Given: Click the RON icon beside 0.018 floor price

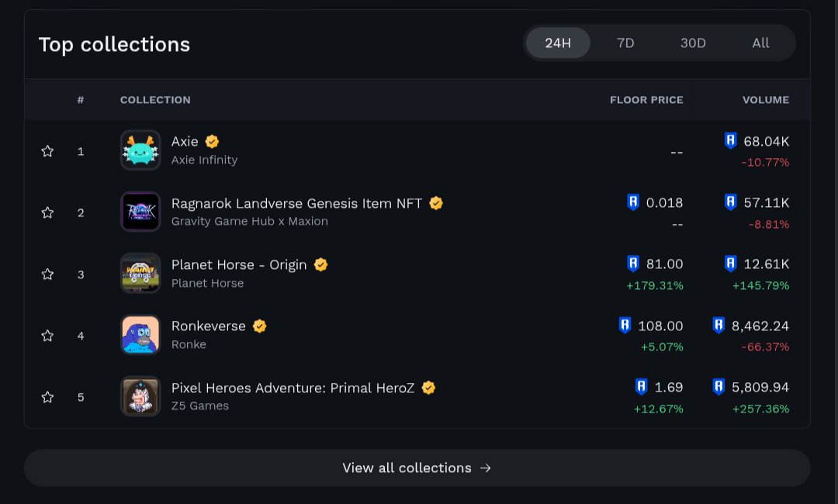Looking at the screenshot, I should pos(633,202).
